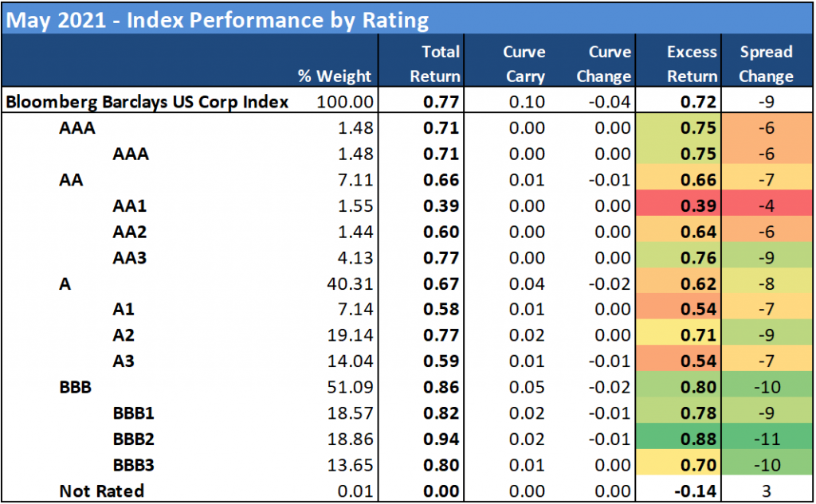Select the 'Excess Return' column header

(692, 64)
